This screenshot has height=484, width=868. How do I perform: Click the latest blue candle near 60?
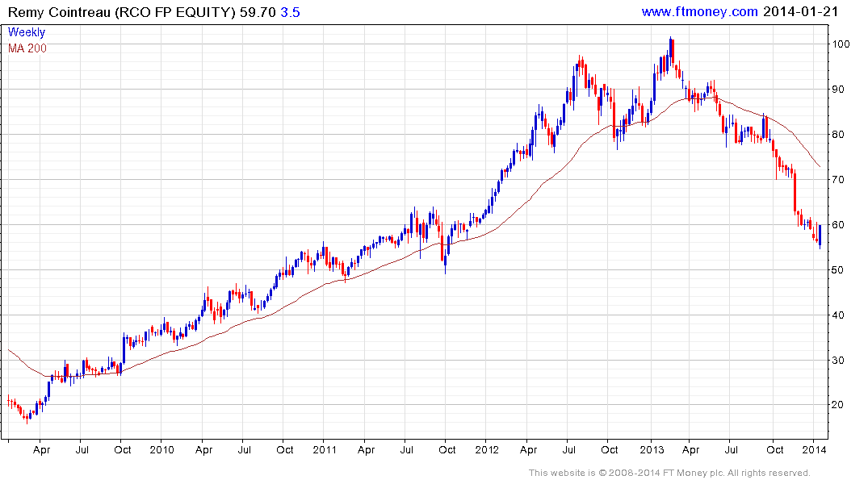(820, 236)
